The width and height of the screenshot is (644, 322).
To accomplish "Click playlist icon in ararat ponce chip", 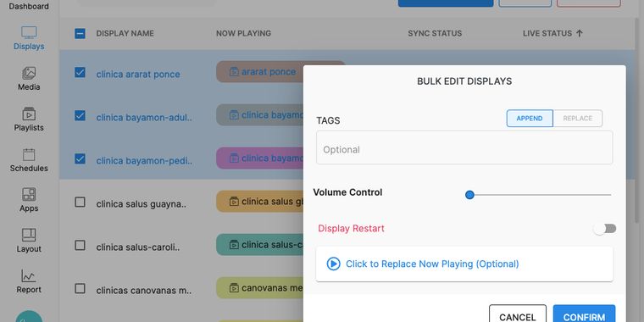I will [x=234, y=72].
